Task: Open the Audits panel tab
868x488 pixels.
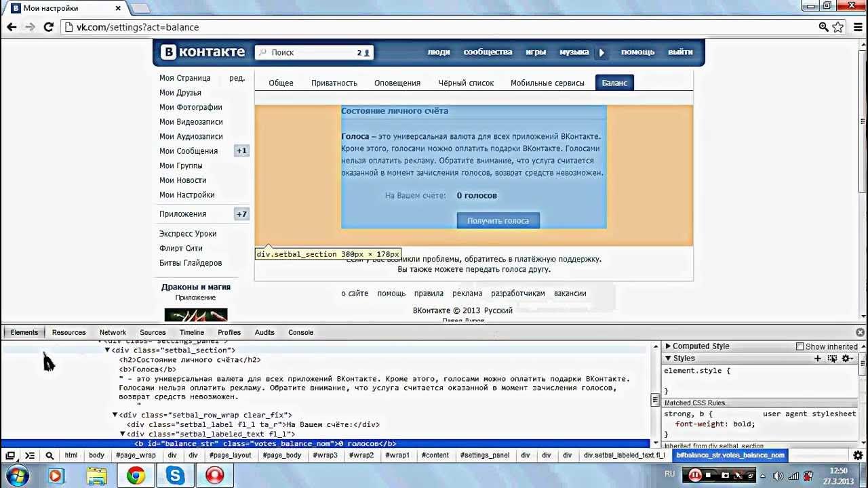Action: click(264, 332)
